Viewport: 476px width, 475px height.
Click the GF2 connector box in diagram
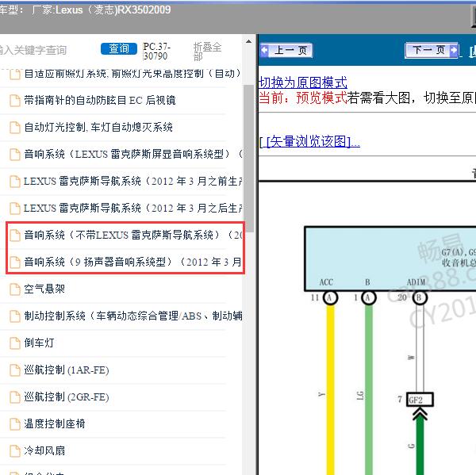pyautogui.click(x=420, y=400)
